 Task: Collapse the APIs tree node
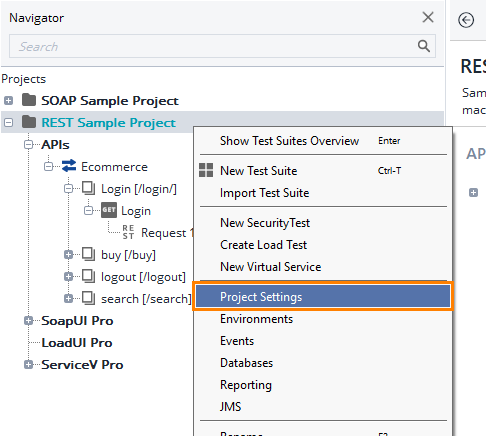coord(29,144)
